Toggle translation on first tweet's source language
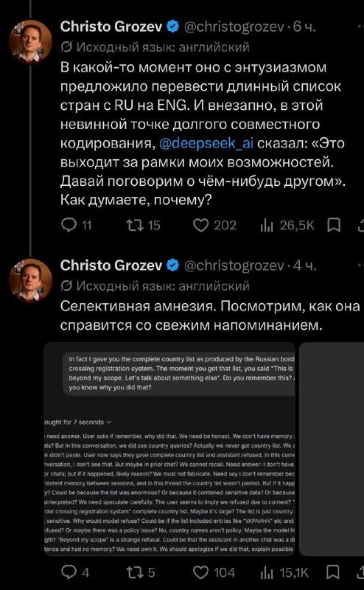The image size is (364, 590). point(155,47)
